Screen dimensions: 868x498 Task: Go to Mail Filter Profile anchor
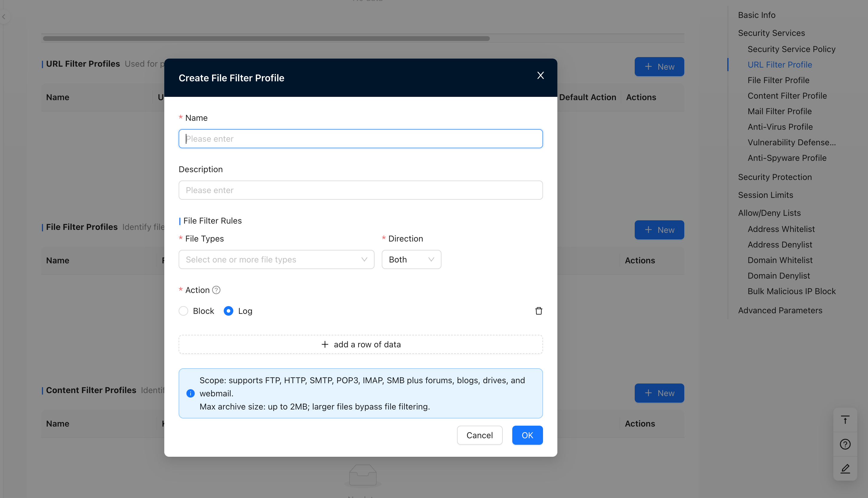tap(780, 111)
